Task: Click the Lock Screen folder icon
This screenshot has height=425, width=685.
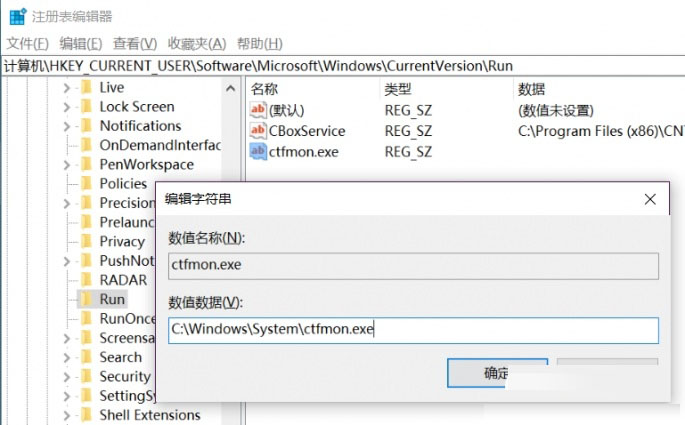Action: click(x=86, y=107)
